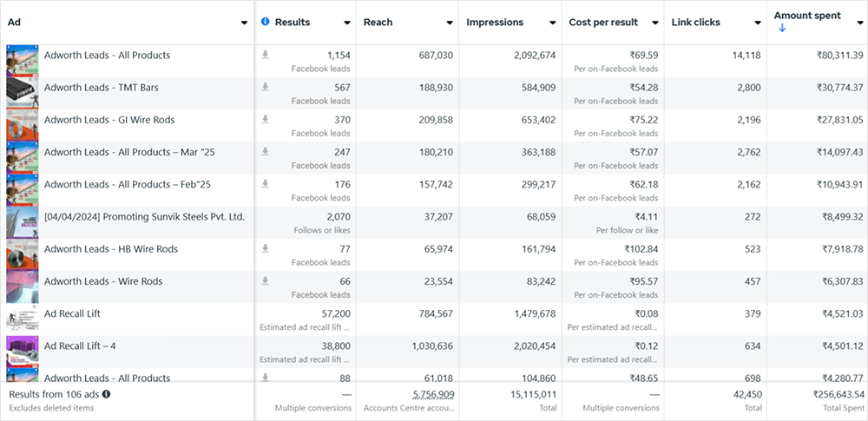The width and height of the screenshot is (868, 421).
Task: Click info icon next to Results from 106 ads
Action: pos(106,394)
